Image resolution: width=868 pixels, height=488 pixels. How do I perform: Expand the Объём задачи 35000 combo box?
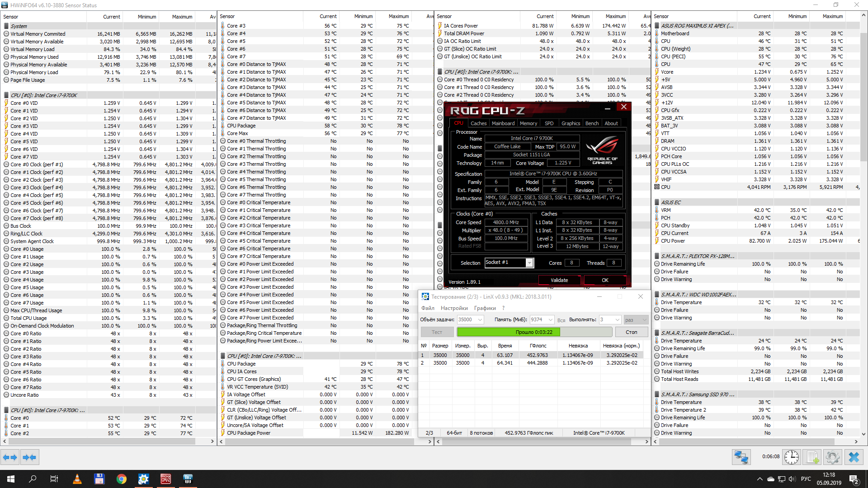pos(480,320)
